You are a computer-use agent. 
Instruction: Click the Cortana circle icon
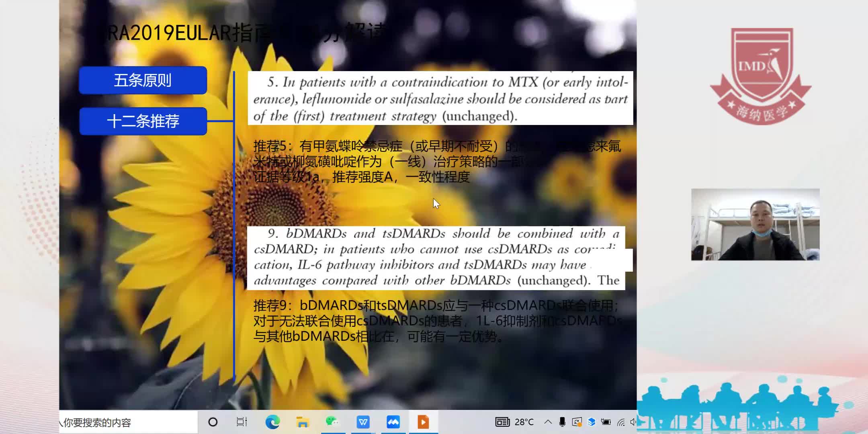tap(213, 422)
